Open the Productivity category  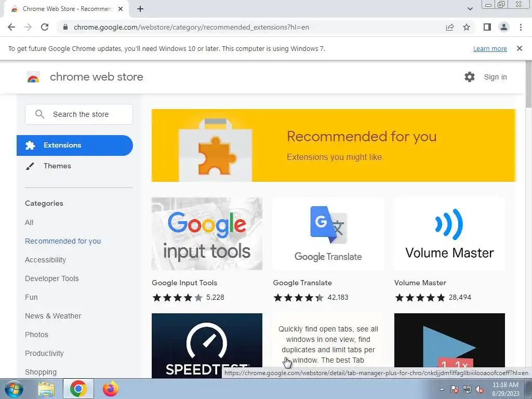44,353
